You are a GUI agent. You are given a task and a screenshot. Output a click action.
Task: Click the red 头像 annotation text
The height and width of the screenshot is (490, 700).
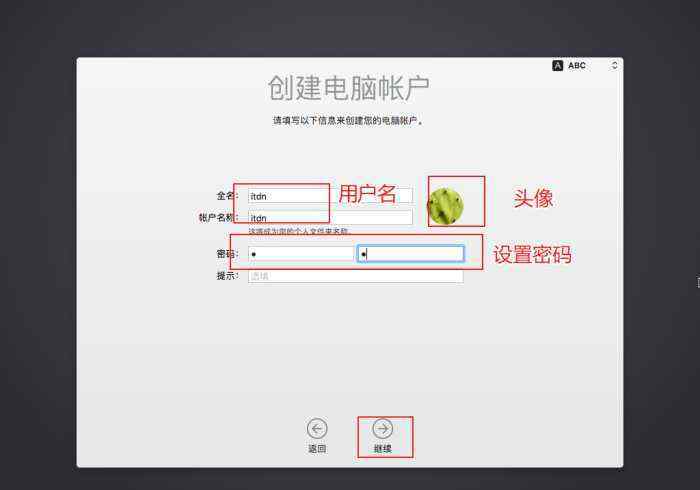[x=533, y=198]
